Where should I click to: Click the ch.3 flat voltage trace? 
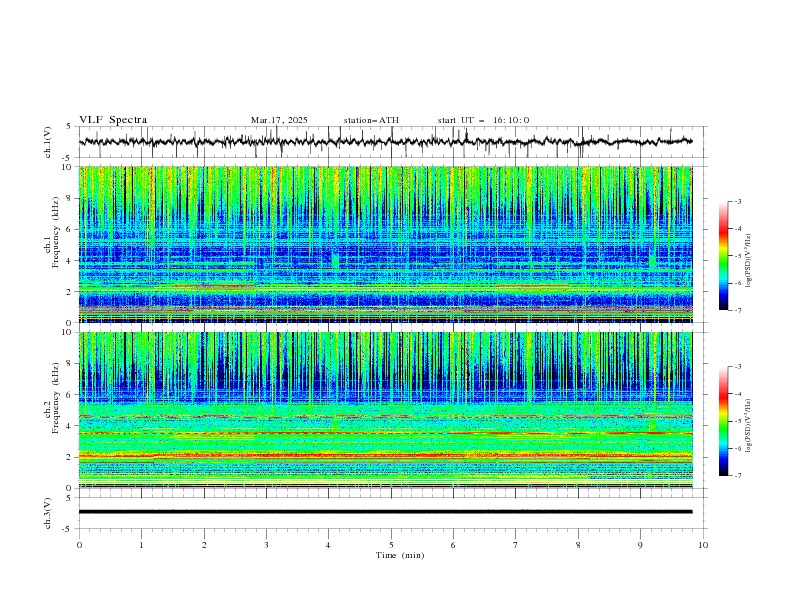tap(386, 512)
